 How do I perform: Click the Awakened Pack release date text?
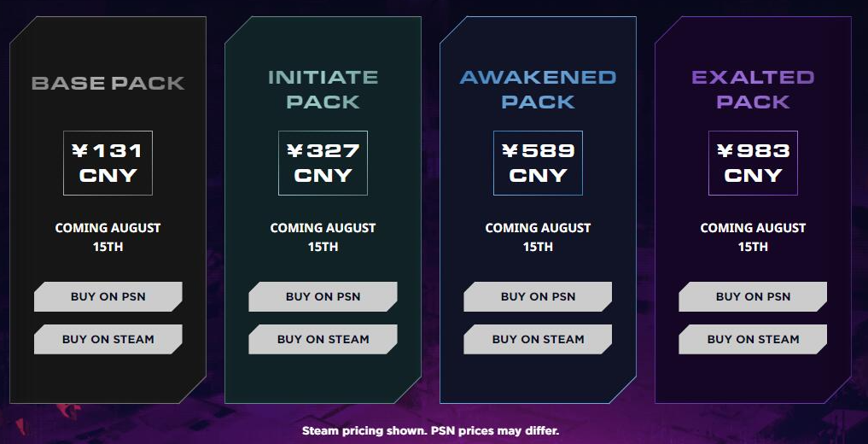[538, 237]
